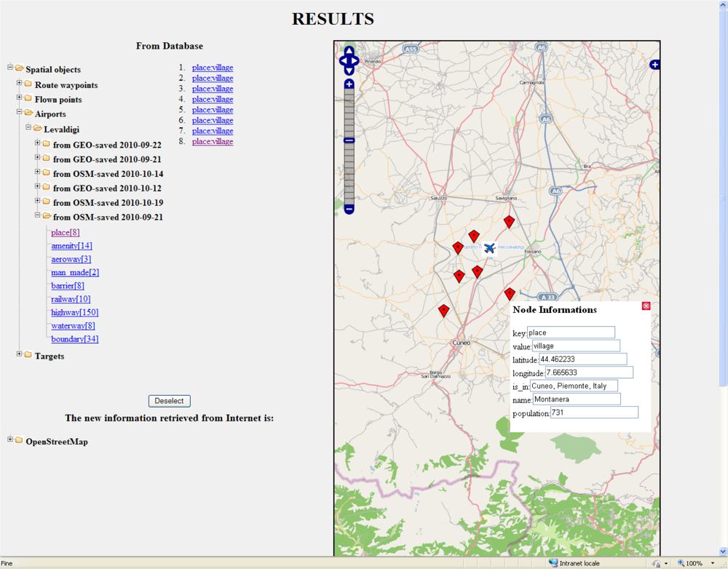Select the Flown points label
Viewport: 728px width, 569px height.
click(58, 100)
